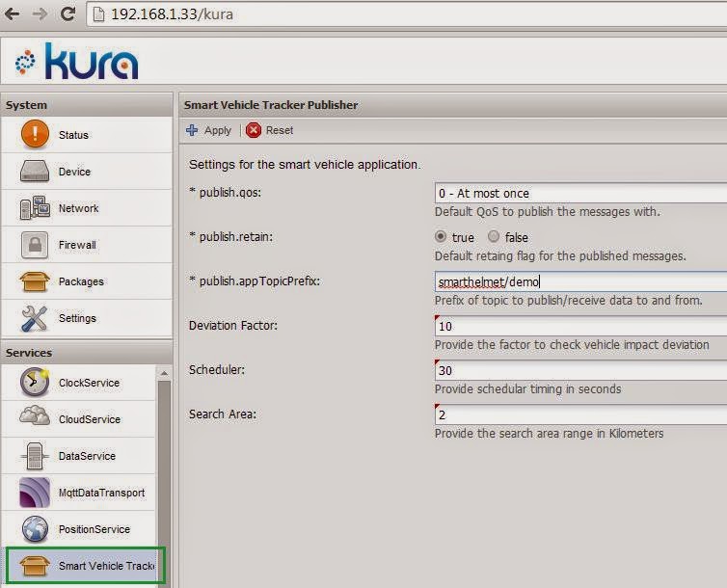This screenshot has width=727, height=588.
Task: Click the publish.qos field label
Action: point(226,192)
